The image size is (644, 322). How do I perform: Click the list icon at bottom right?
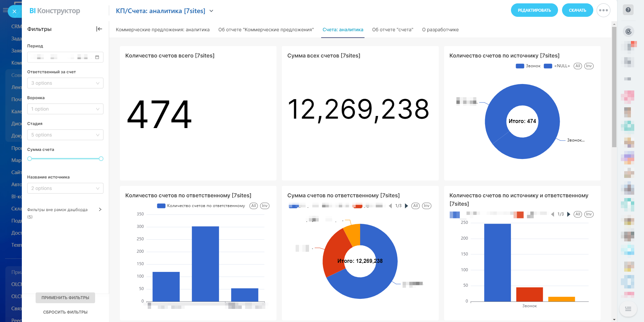628,309
